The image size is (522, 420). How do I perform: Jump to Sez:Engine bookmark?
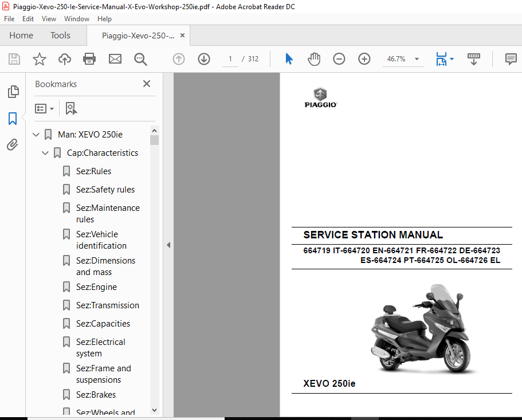(x=96, y=287)
